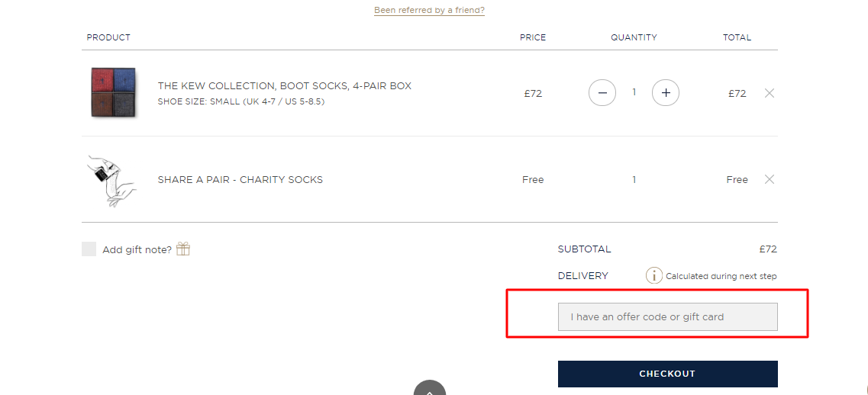Click the Kew Collection quantity number

pos(634,92)
